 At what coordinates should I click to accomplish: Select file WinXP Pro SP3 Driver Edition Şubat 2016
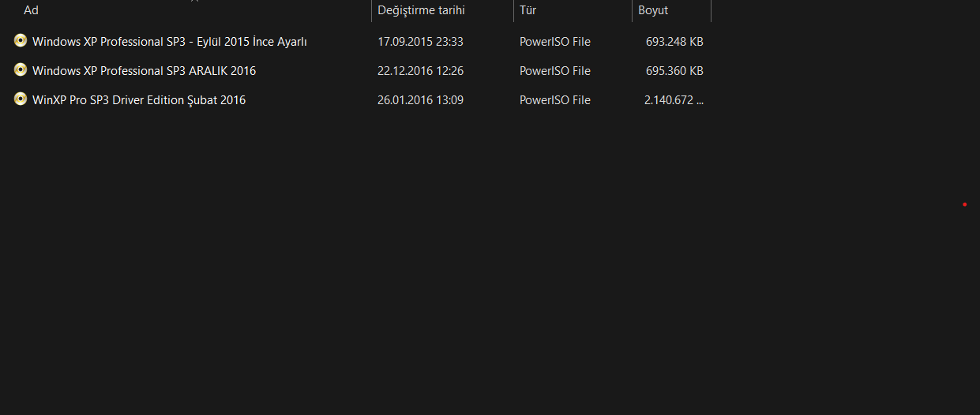[x=139, y=100]
